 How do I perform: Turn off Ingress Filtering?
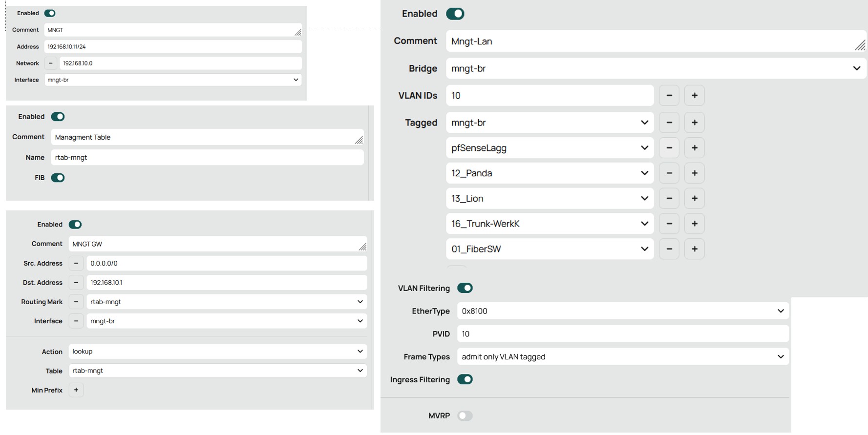[x=465, y=379]
